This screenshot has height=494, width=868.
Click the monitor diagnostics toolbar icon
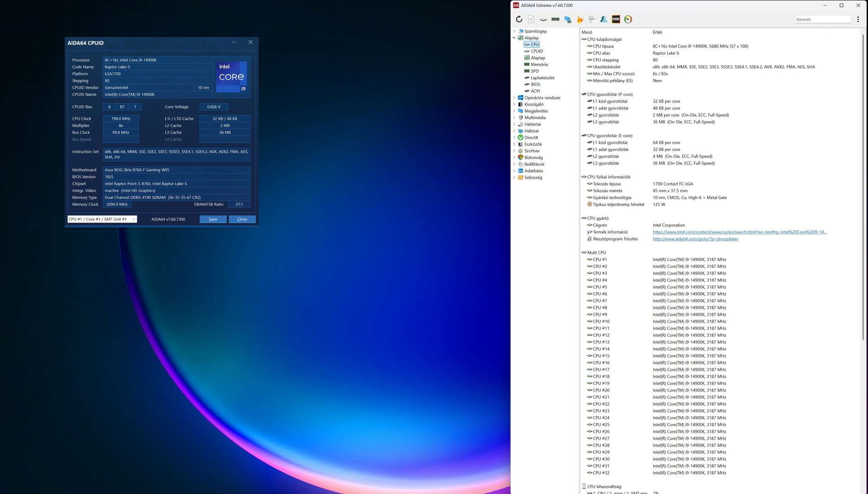pos(568,19)
